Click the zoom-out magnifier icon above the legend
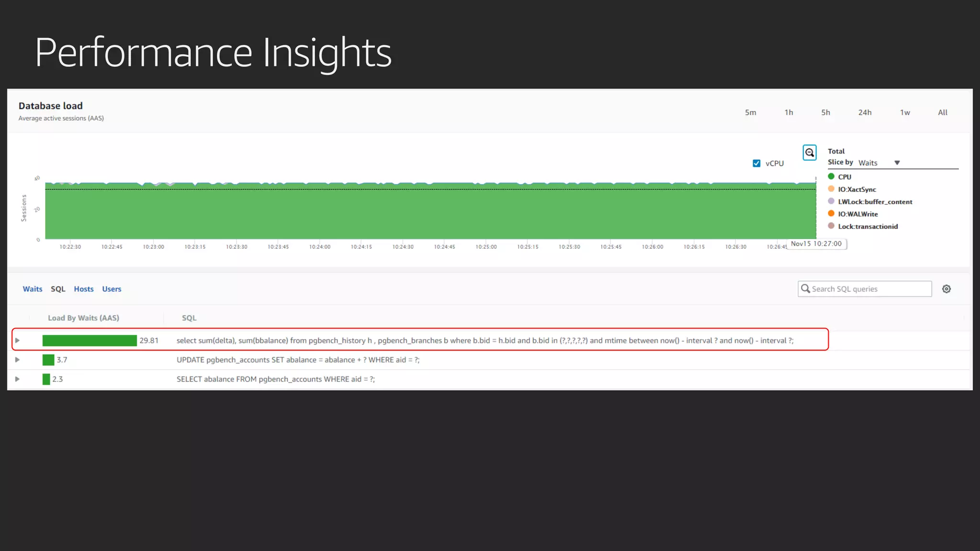980x551 pixels. click(809, 153)
